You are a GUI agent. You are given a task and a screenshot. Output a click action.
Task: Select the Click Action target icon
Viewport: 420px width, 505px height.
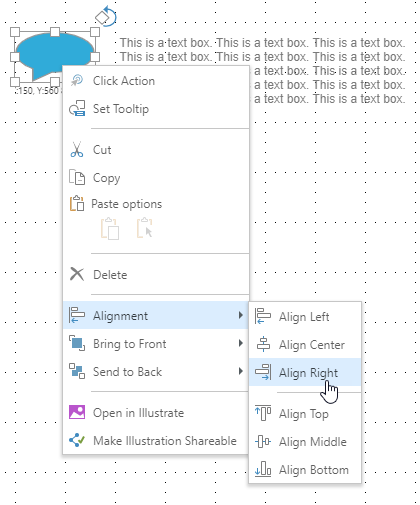[x=77, y=81]
